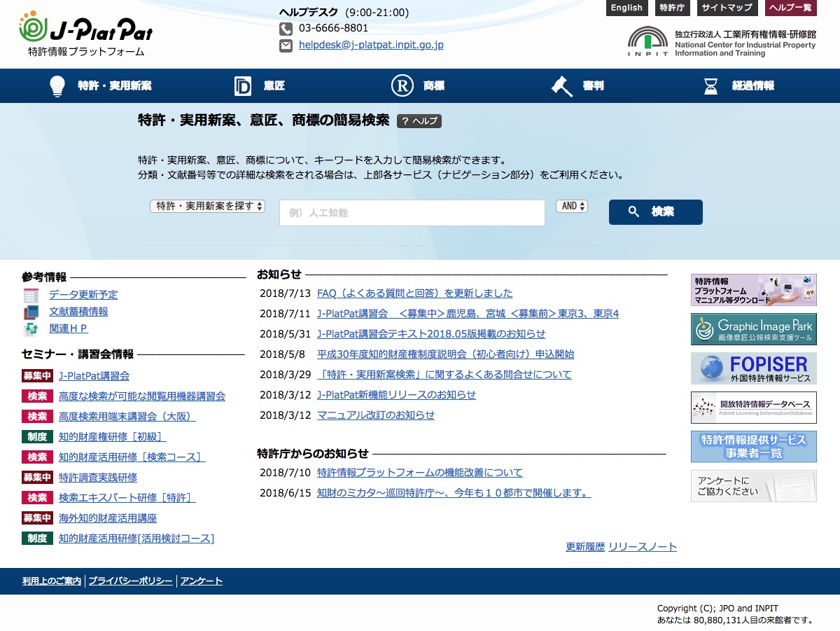Open the FOPISER foreign patent service banner
The height and width of the screenshot is (631, 840).
[752, 368]
